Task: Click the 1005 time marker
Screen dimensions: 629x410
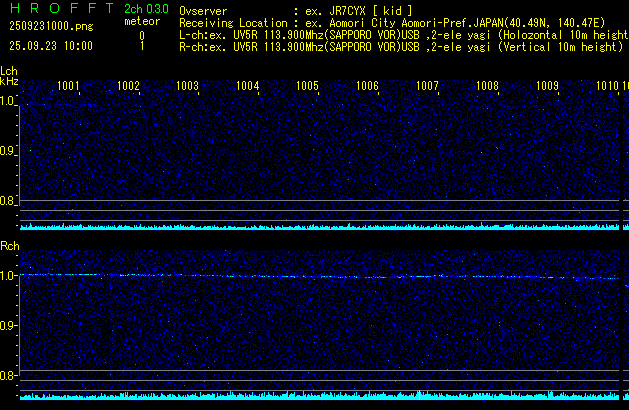Action: click(x=307, y=87)
